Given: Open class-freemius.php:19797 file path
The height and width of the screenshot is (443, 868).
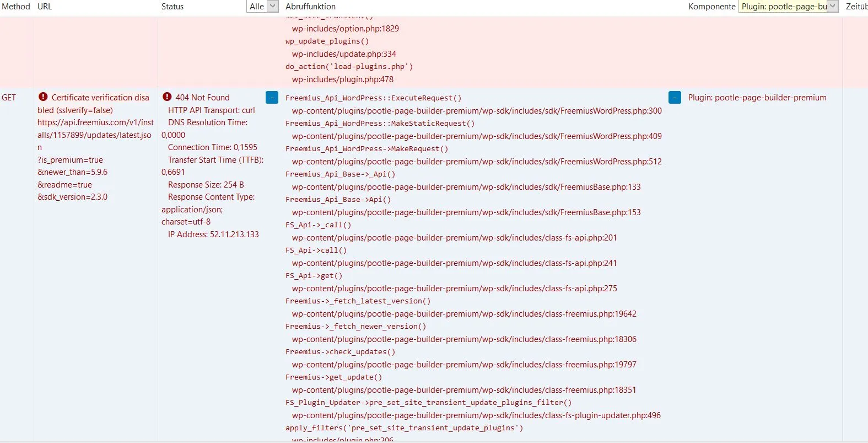Looking at the screenshot, I should 464,365.
